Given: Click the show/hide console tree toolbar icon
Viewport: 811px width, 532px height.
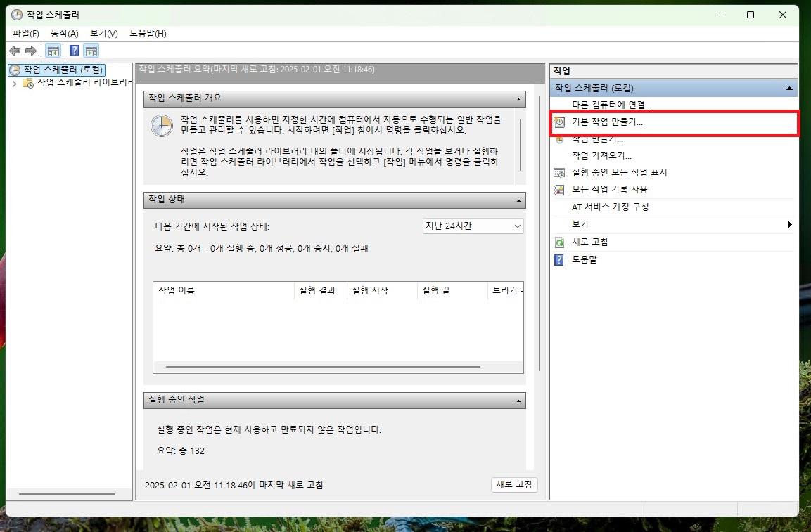Looking at the screenshot, I should click(53, 50).
